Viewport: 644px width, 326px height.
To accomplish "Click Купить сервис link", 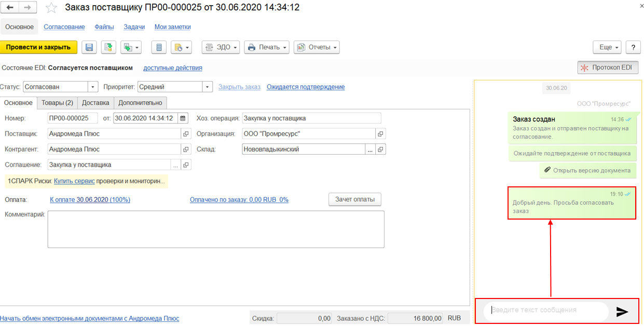I will click(74, 181).
